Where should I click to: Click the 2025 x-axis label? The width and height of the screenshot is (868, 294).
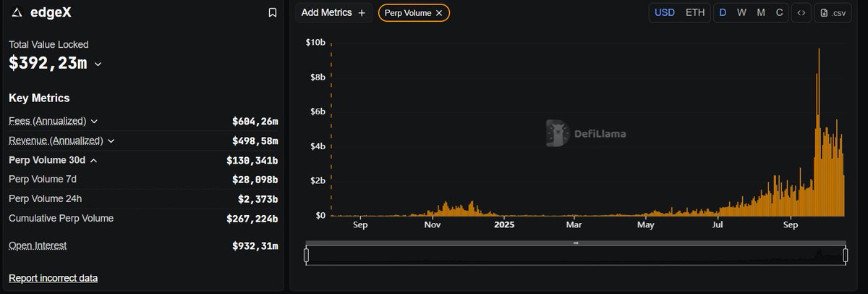(x=503, y=225)
